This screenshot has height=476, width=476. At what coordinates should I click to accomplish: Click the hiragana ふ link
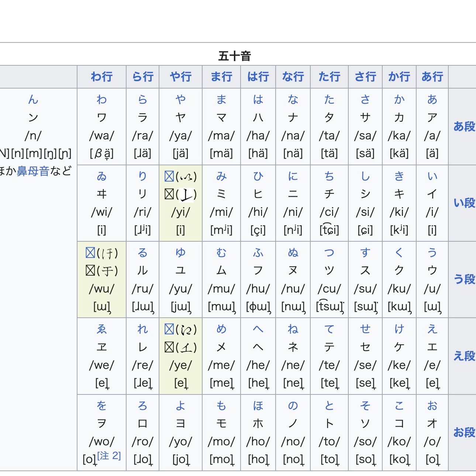pos(258,253)
